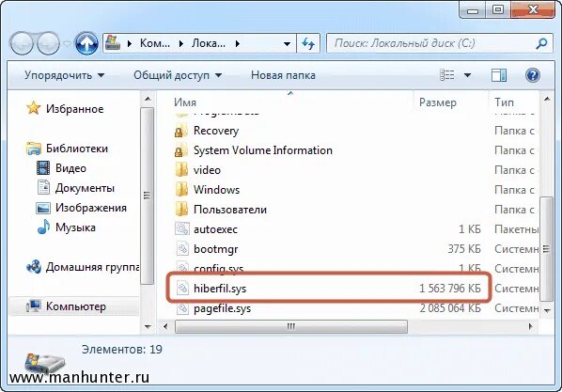Click the refresh button beside the address bar
This screenshot has width=562, height=392.
click(x=308, y=43)
